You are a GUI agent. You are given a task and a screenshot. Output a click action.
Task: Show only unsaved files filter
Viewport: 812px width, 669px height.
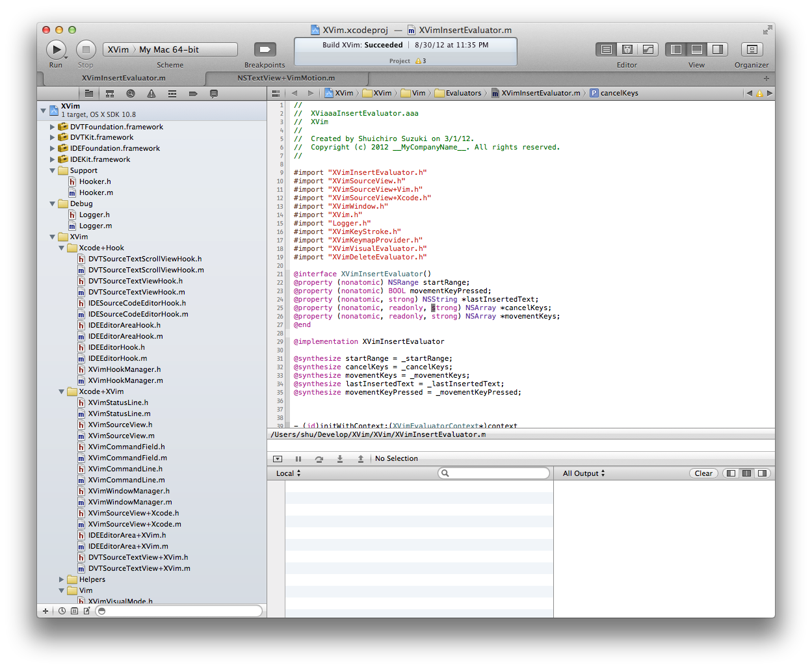point(86,611)
